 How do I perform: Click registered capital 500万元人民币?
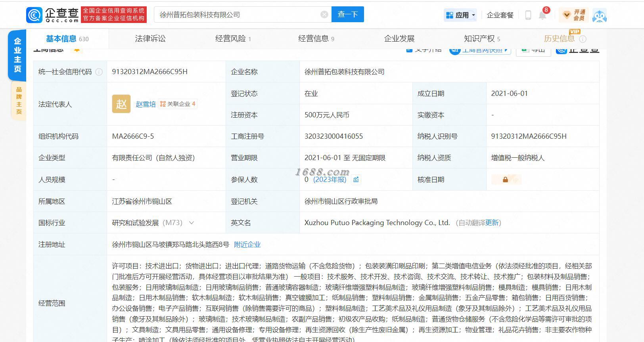(x=327, y=115)
